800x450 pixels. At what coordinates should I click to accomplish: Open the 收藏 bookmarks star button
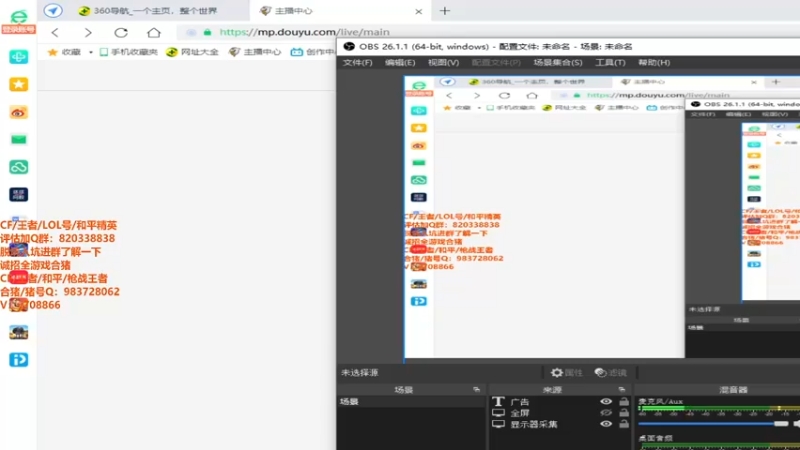[x=65, y=52]
